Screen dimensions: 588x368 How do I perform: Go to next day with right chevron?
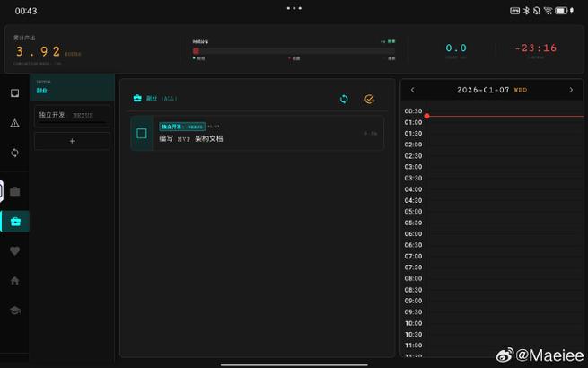(571, 90)
